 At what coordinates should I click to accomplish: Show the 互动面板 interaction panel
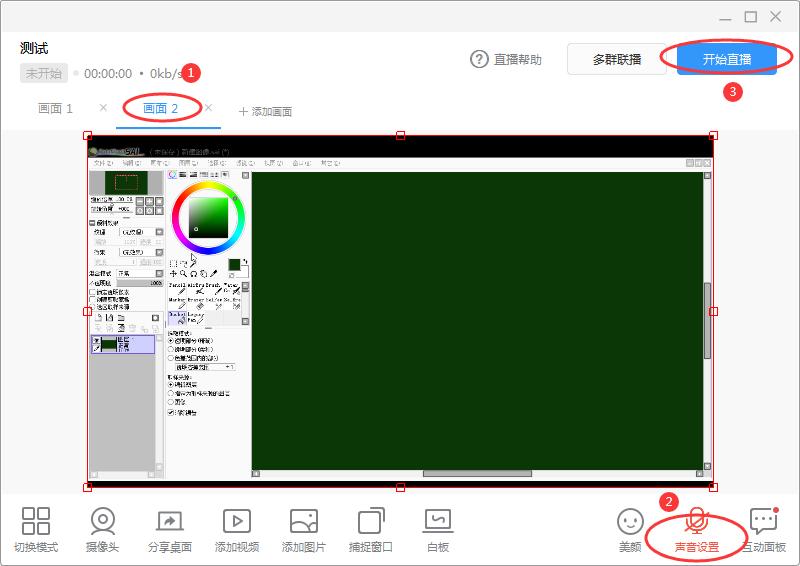click(x=764, y=529)
